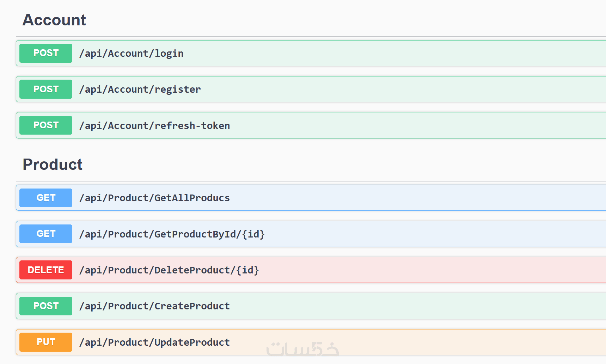Open the /api/Account/register path link
606x364 pixels.
[140, 90]
